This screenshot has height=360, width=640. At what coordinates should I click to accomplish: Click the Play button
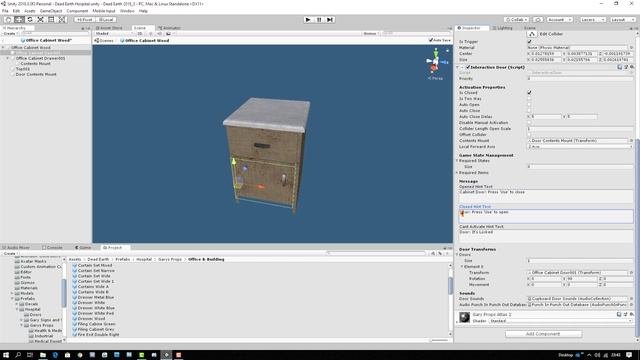pos(308,20)
